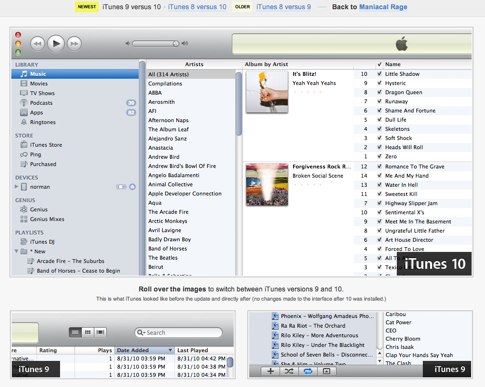Open Podcasts in the sidebar
This screenshot has height=387, width=485.
41,103
